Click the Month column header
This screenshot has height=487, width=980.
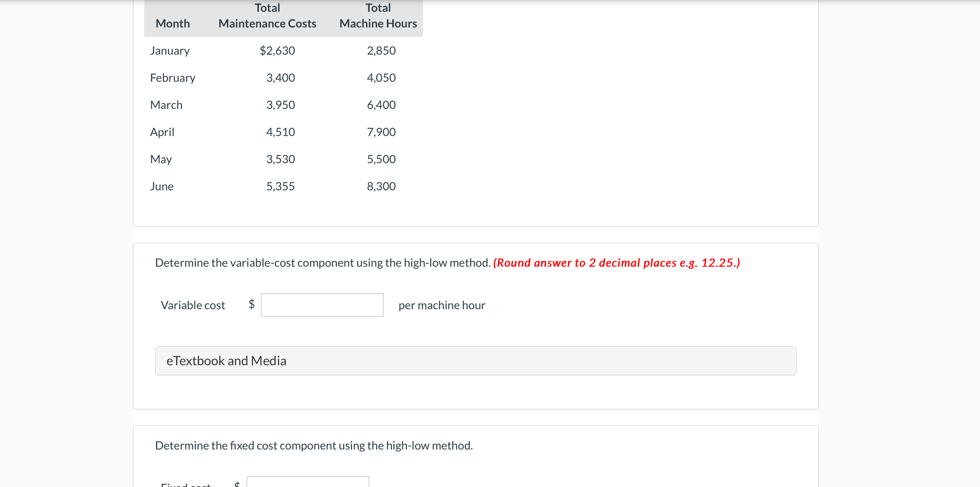click(172, 24)
